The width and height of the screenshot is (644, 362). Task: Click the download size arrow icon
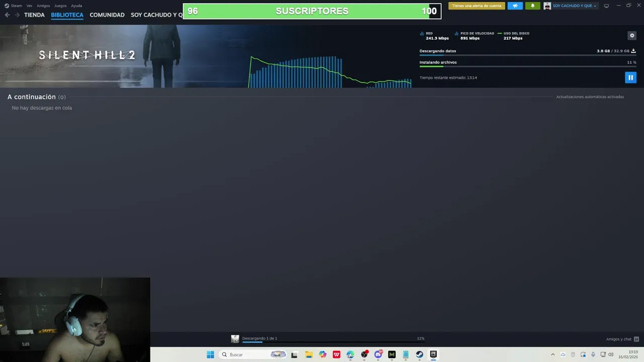[x=633, y=51]
